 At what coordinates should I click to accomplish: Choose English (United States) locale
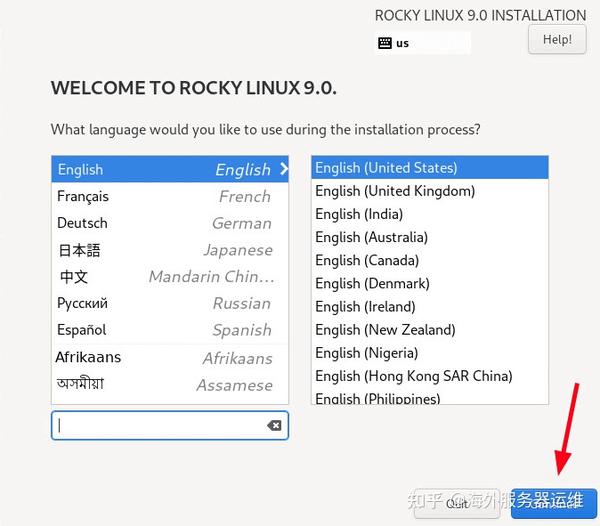[430, 168]
